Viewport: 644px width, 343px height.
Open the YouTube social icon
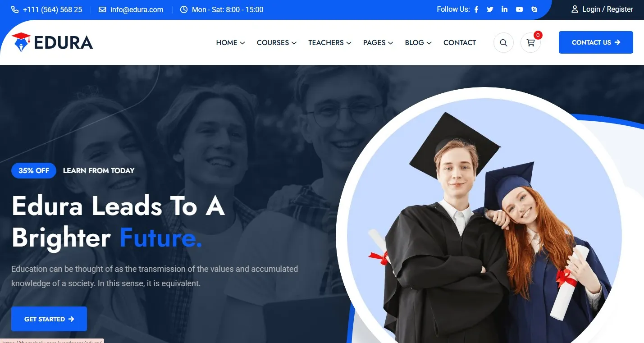520,9
